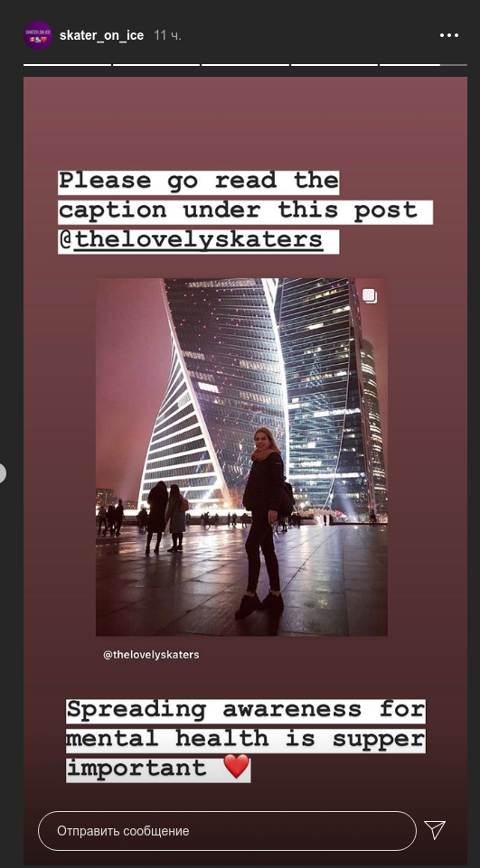Send story via paper airplane icon
Screen dimensions: 480x868
(x=435, y=829)
